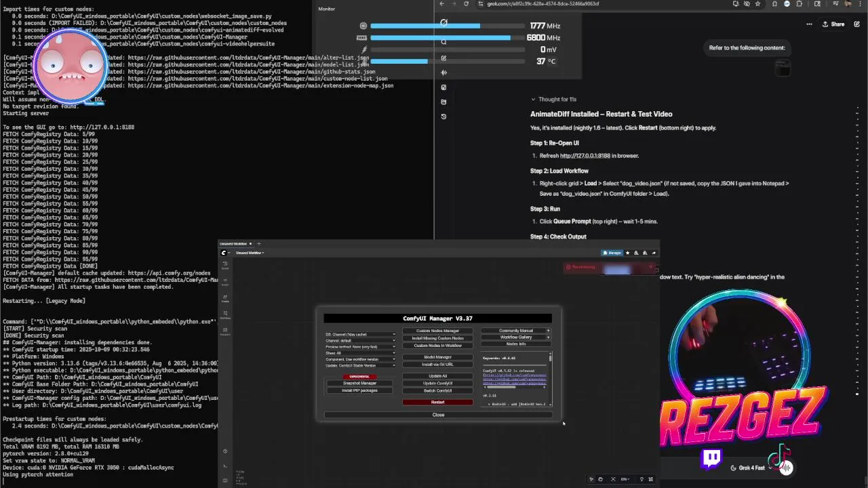Screen dimensions: 868x488
Task: Click select mode cursor icon in canvas toolbar
Action: (591, 479)
